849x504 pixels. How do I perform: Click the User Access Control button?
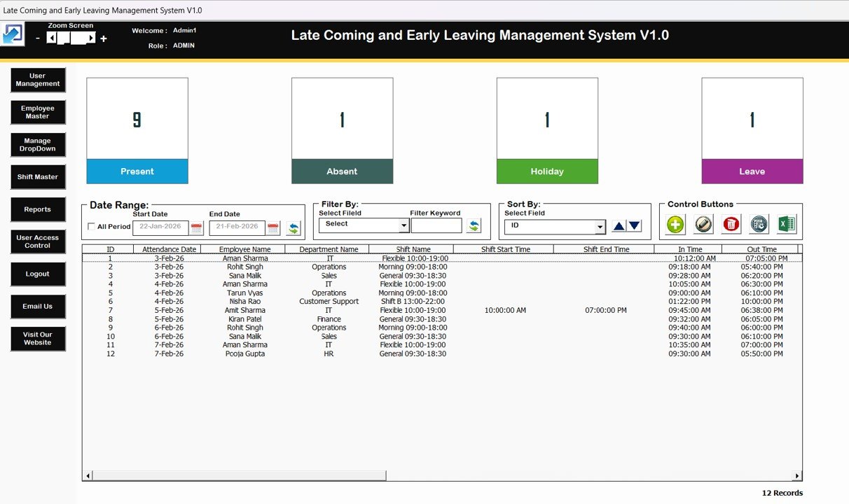click(38, 241)
